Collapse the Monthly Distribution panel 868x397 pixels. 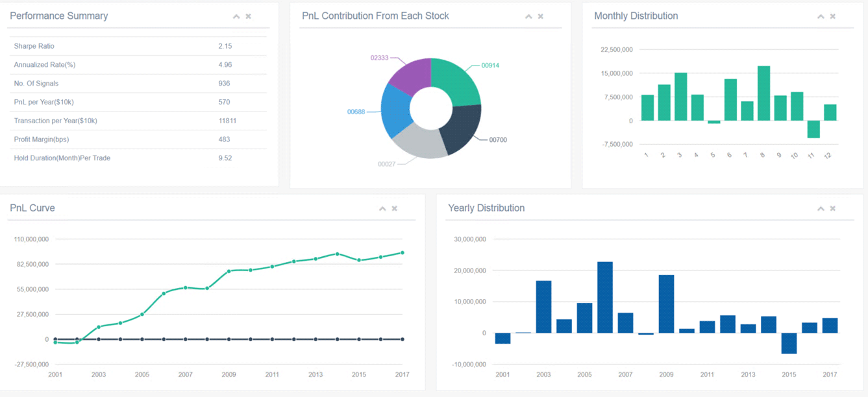(821, 16)
